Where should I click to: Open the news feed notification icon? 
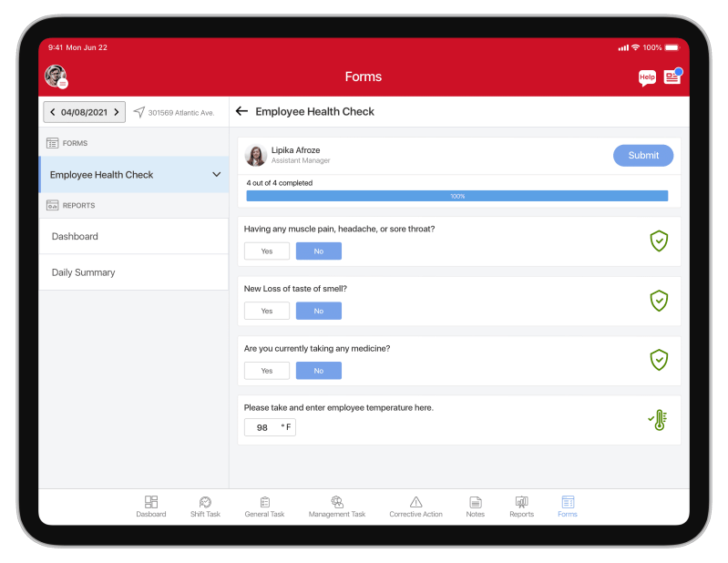click(x=672, y=77)
